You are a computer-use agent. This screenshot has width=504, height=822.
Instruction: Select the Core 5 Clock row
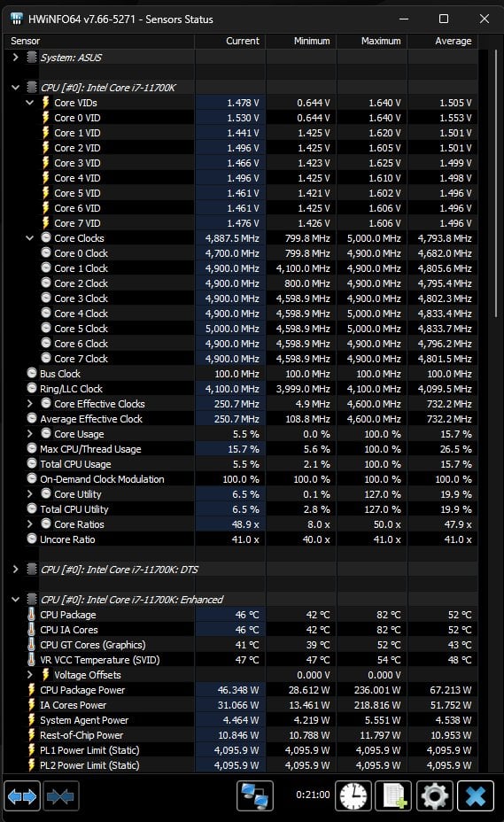pos(241,328)
